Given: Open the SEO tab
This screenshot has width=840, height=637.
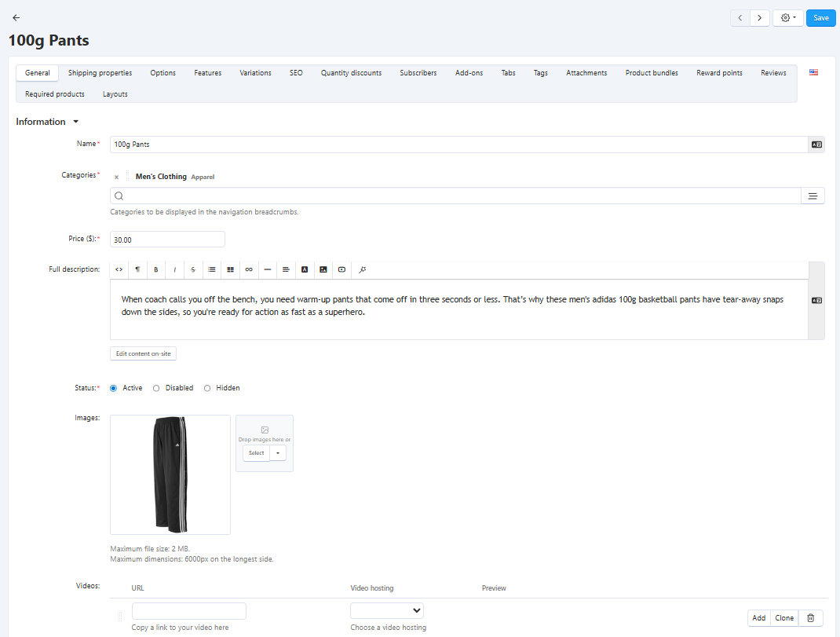Looking at the screenshot, I should [296, 73].
